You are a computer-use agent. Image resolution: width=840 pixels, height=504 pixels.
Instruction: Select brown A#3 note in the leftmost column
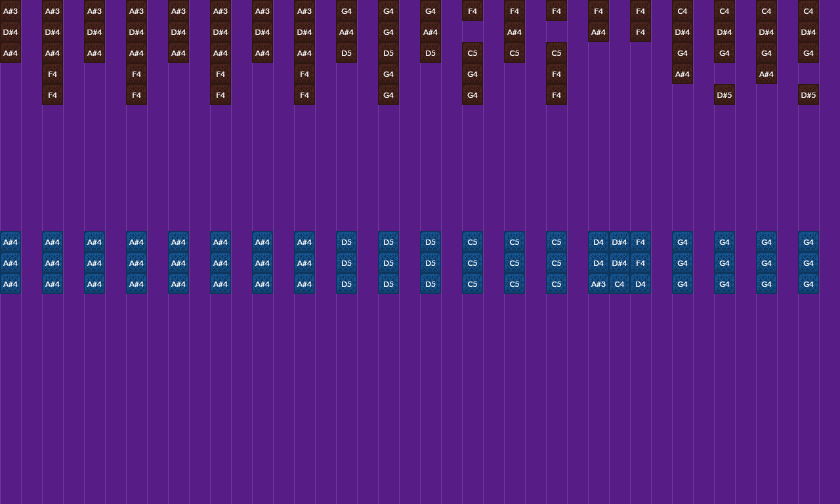click(10, 11)
